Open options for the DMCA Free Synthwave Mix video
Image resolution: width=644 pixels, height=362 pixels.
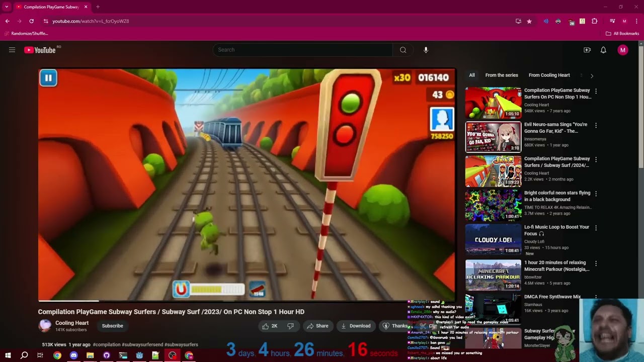(x=596, y=297)
